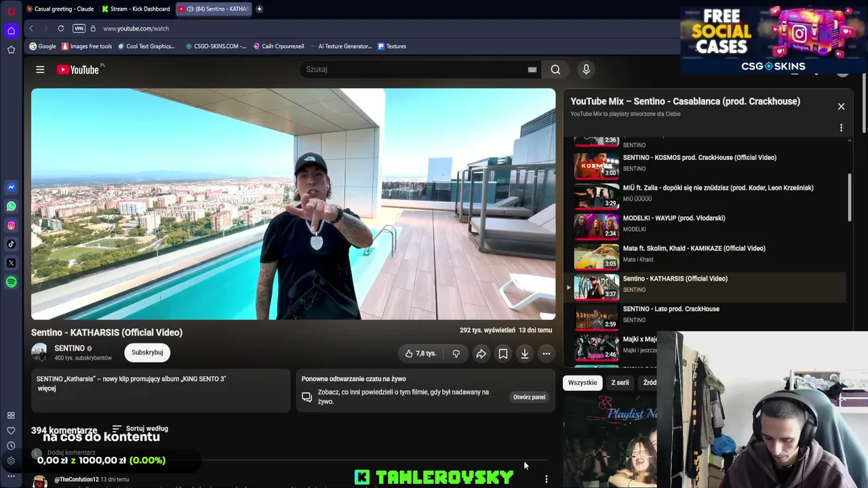This screenshot has height=488, width=868.
Task: Open the four-squares grid icon in sidebar
Action: pos(11,415)
